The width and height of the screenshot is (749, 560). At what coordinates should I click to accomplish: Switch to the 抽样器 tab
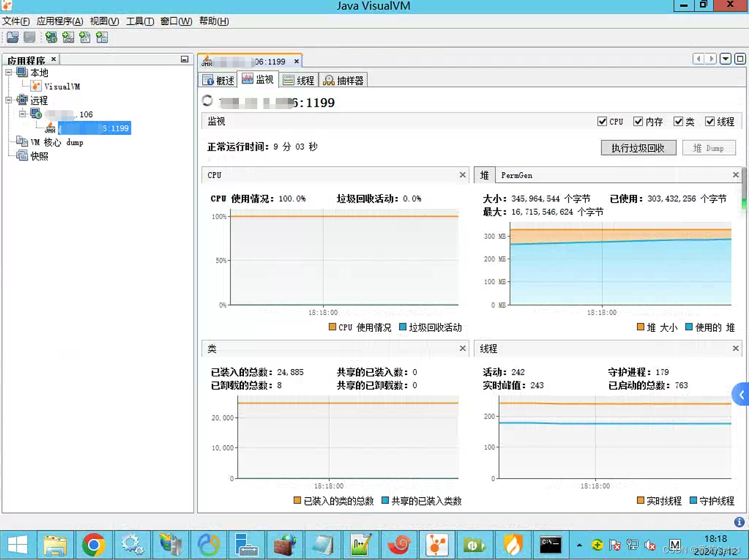tap(343, 80)
